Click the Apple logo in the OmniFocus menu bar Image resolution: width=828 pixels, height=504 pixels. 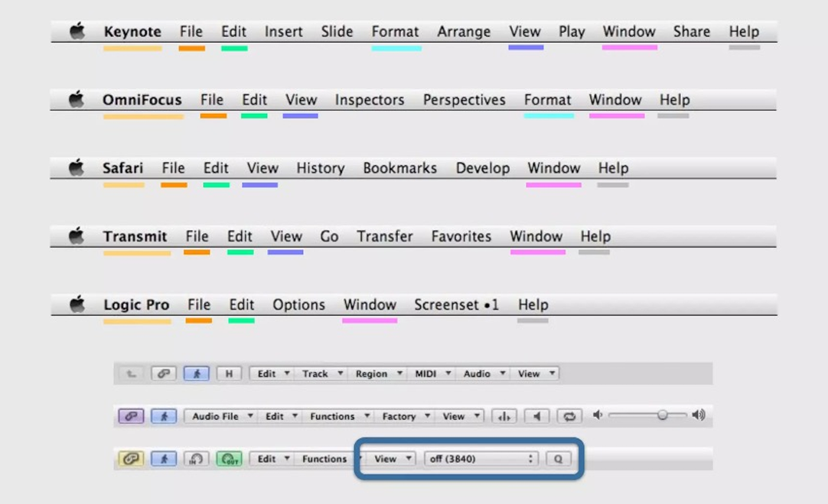click(77, 99)
